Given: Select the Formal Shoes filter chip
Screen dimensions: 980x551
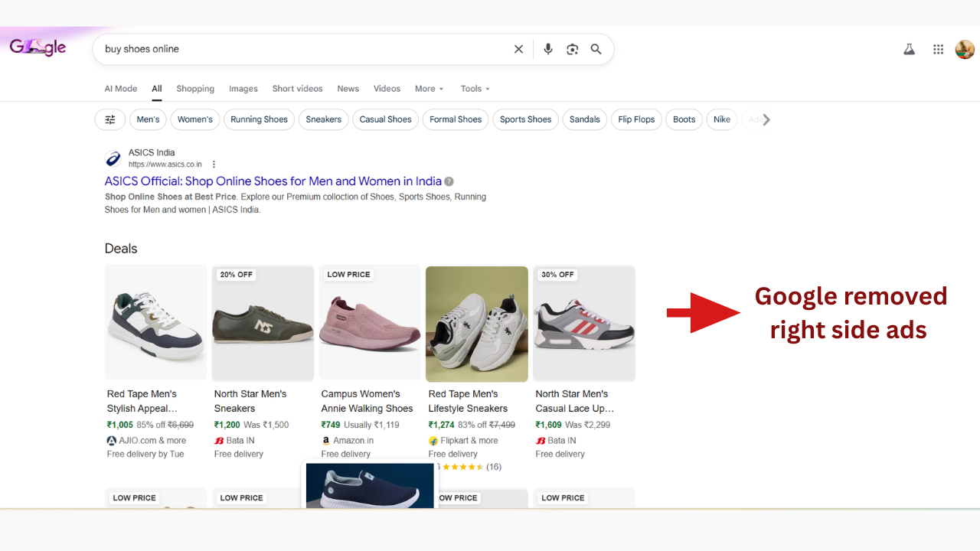Looking at the screenshot, I should pyautogui.click(x=456, y=119).
